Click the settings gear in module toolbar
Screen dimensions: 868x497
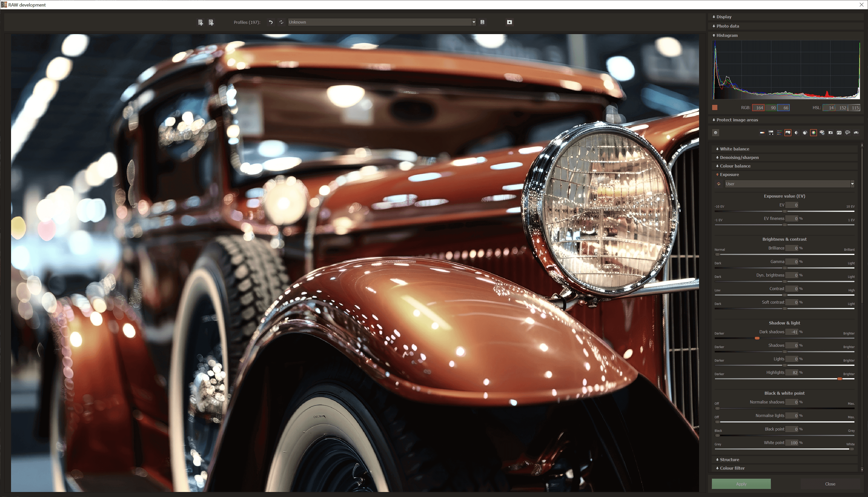click(x=716, y=133)
